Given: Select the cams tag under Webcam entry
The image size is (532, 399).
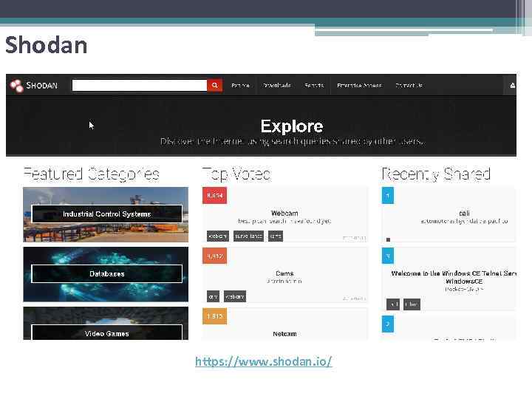Looking at the screenshot, I should tap(276, 236).
